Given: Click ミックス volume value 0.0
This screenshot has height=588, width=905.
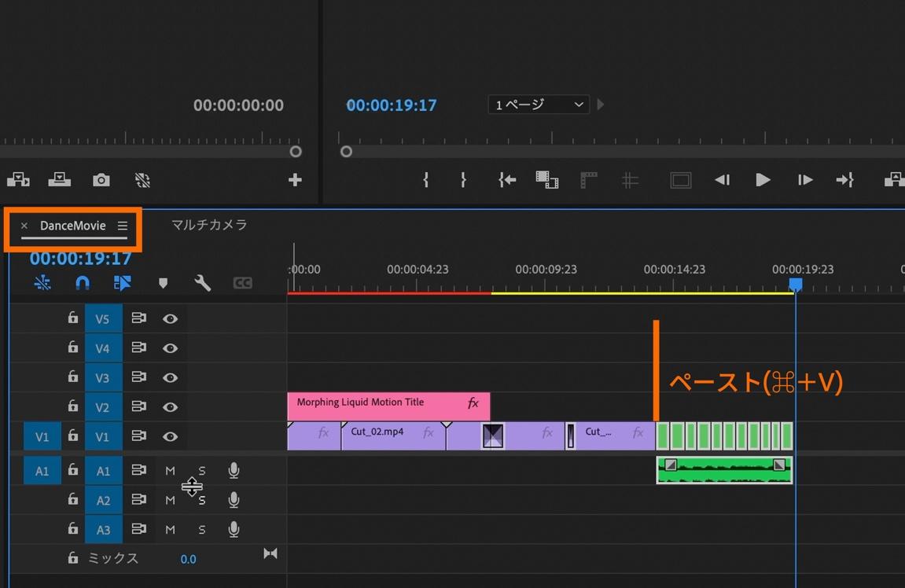Looking at the screenshot, I should pyautogui.click(x=188, y=559).
